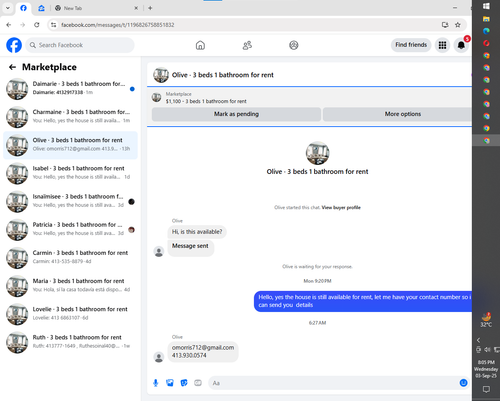Focus the Search Facebook field
This screenshot has height=401, width=500.
[x=80, y=45]
